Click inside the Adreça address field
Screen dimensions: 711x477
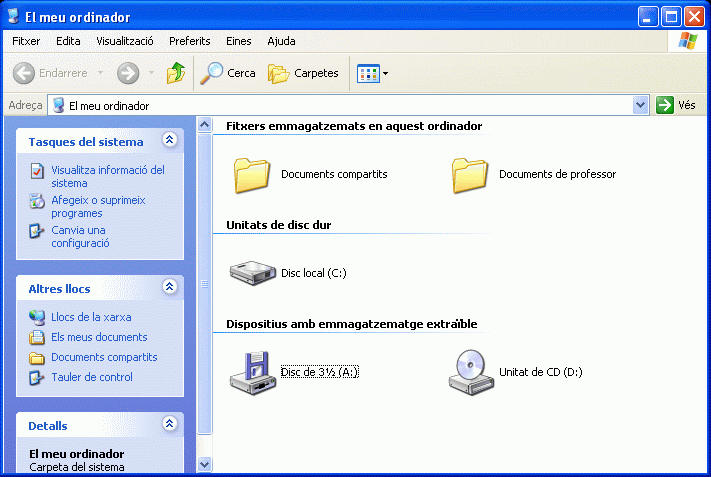pyautogui.click(x=340, y=105)
